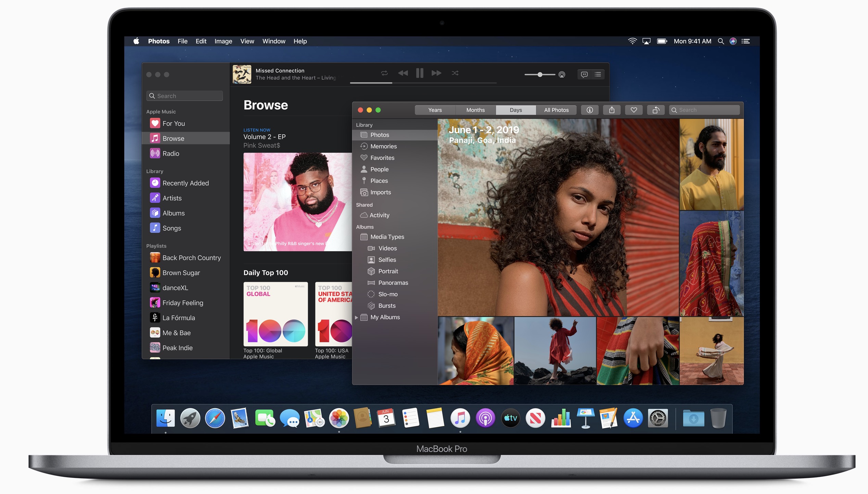Click the Info button in Photos toolbar

pyautogui.click(x=589, y=110)
